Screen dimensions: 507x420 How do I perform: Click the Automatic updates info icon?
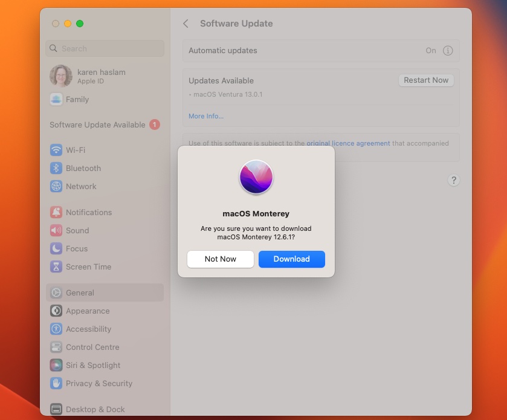point(448,51)
